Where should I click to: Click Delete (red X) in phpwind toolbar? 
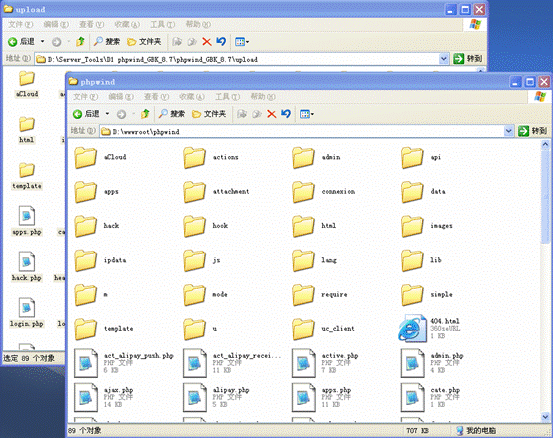(271, 114)
